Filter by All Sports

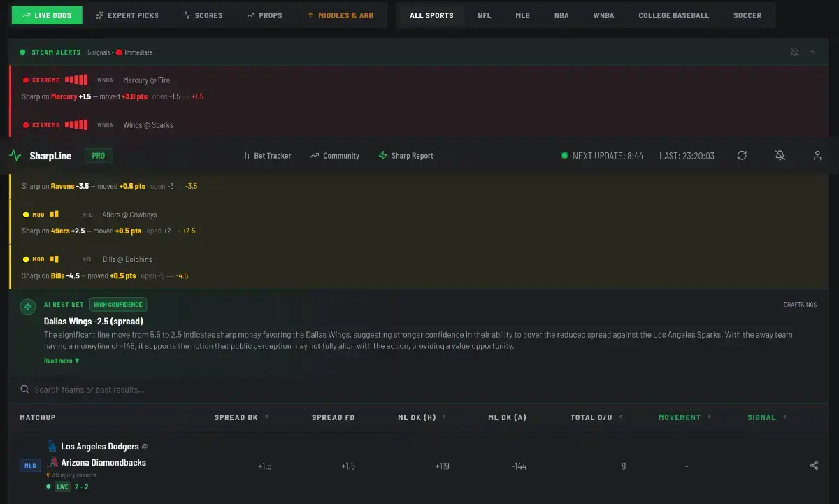pos(431,15)
